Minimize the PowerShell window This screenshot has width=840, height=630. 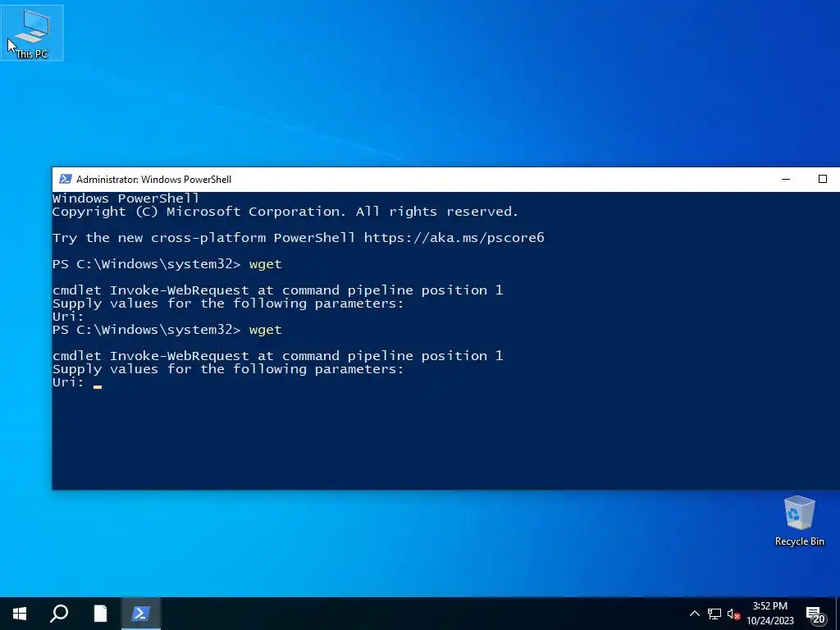[786, 179]
